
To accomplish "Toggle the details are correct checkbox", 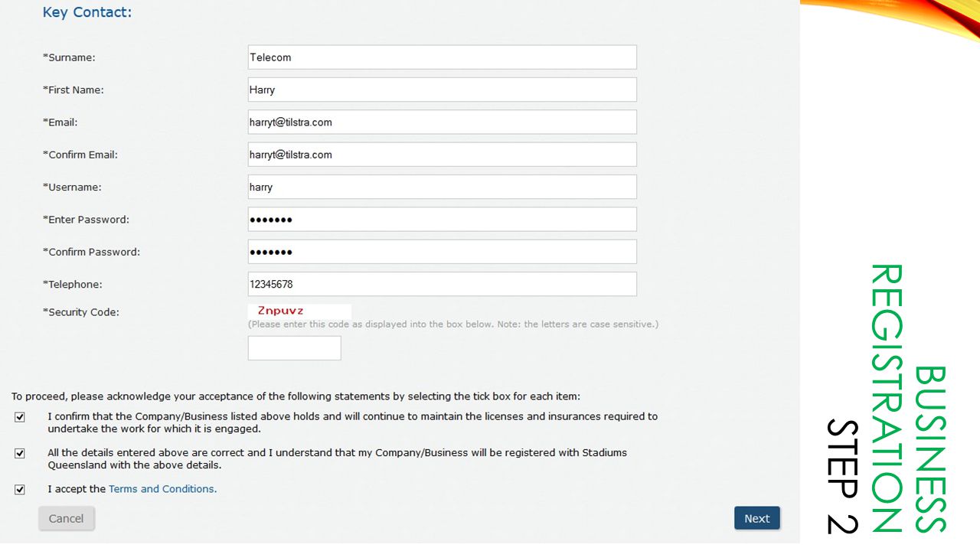I will click(x=20, y=453).
